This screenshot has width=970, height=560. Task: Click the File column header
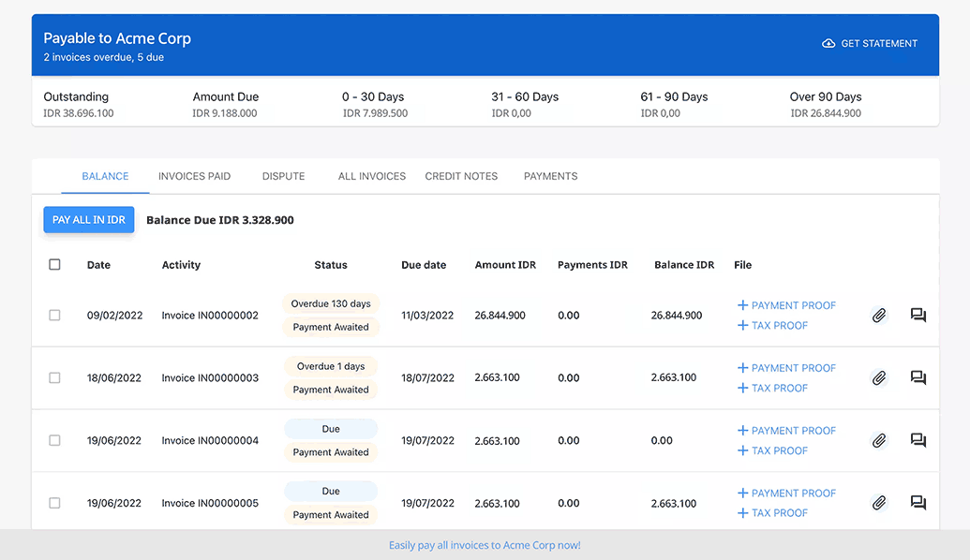742,264
